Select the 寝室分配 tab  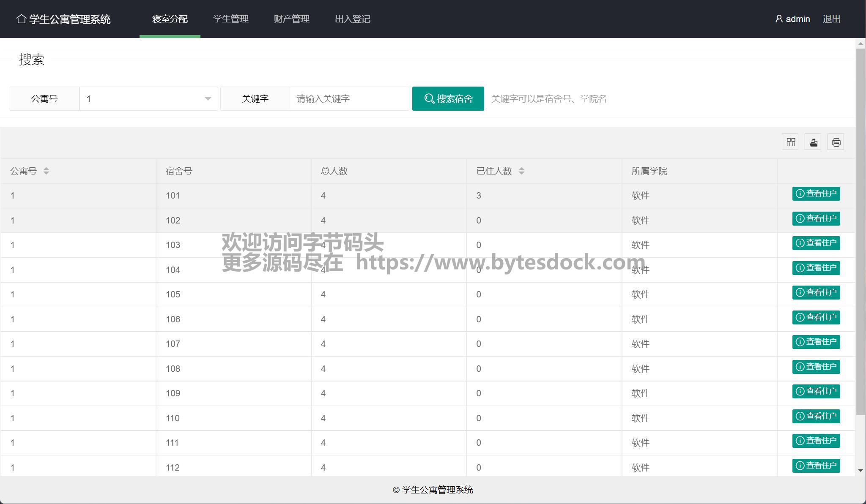(x=170, y=19)
